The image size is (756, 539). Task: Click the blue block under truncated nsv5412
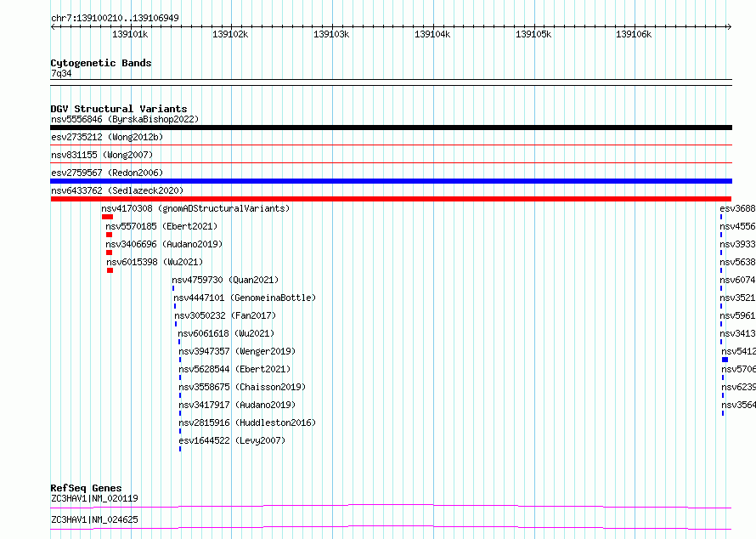(x=725, y=360)
